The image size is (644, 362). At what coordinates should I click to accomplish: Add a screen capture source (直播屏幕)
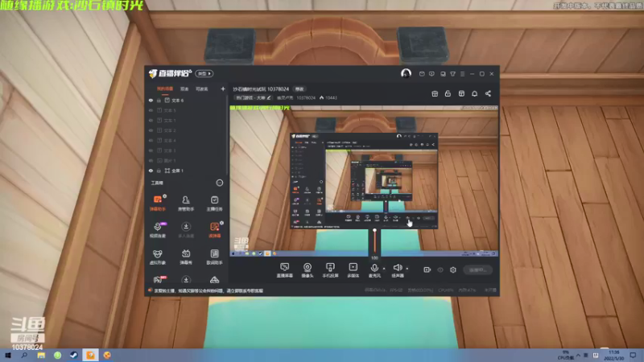coord(285,270)
